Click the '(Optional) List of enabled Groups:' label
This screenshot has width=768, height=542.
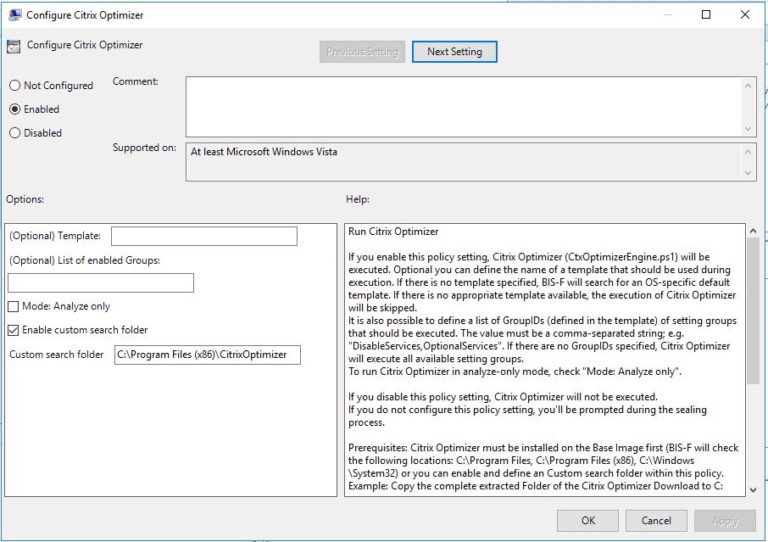[x=85, y=260]
